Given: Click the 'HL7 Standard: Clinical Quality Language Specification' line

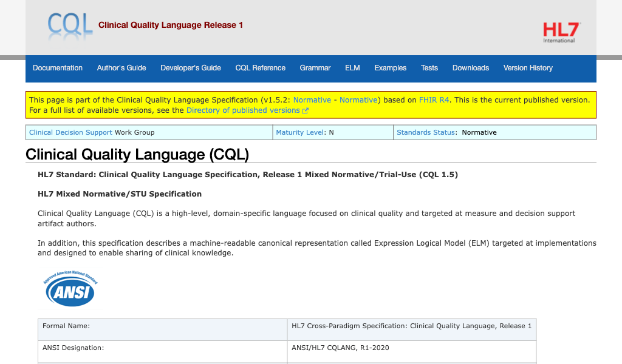Looking at the screenshot, I should 248,175.
